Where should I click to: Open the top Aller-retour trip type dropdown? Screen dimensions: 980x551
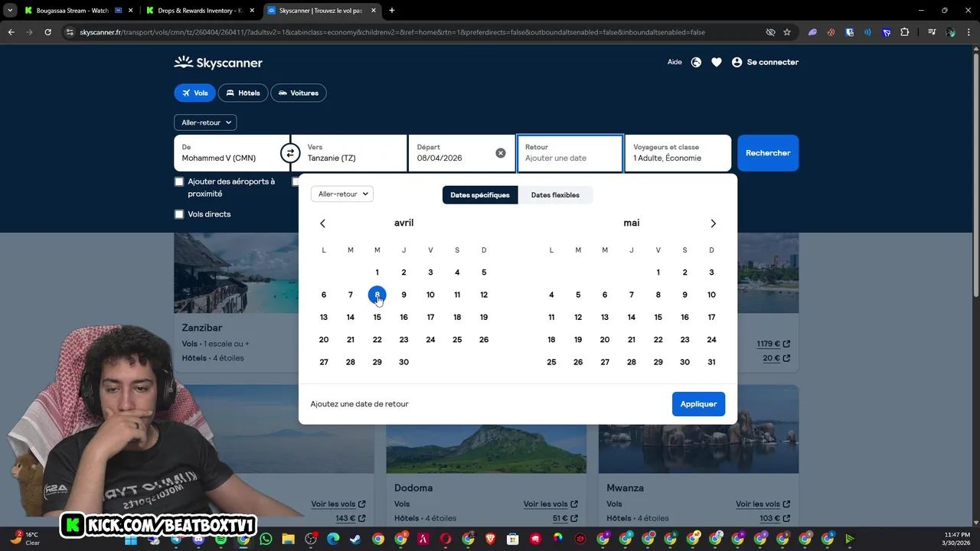click(x=205, y=122)
